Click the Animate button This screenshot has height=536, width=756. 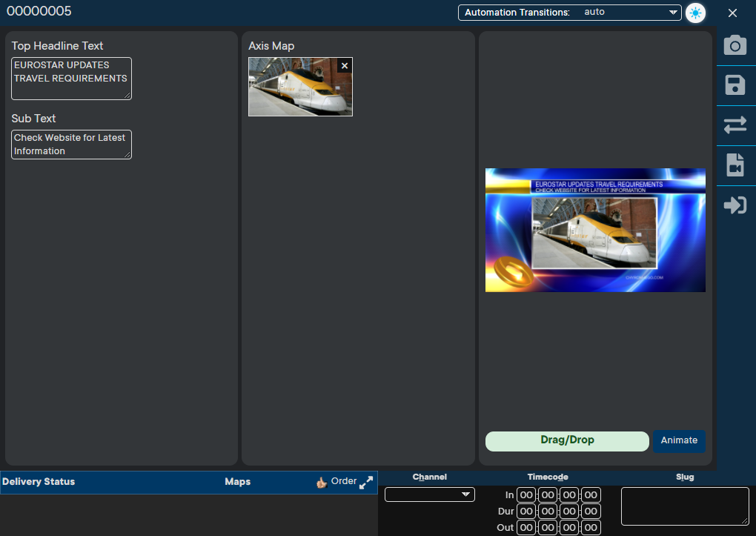pos(679,441)
